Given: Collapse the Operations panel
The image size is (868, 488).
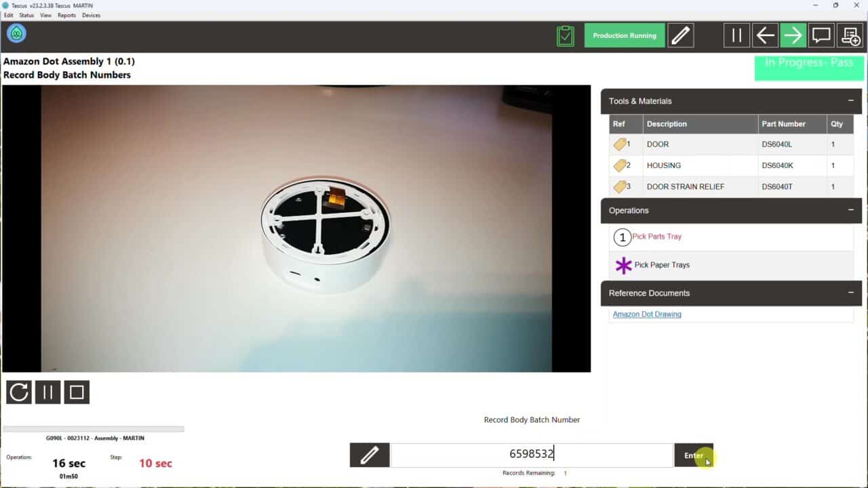Looking at the screenshot, I should tap(850, 210).
